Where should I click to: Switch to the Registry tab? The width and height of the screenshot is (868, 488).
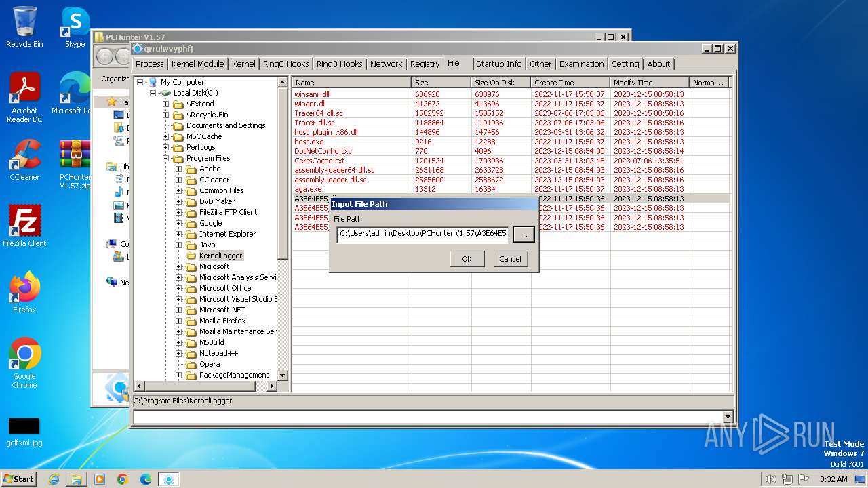point(425,64)
